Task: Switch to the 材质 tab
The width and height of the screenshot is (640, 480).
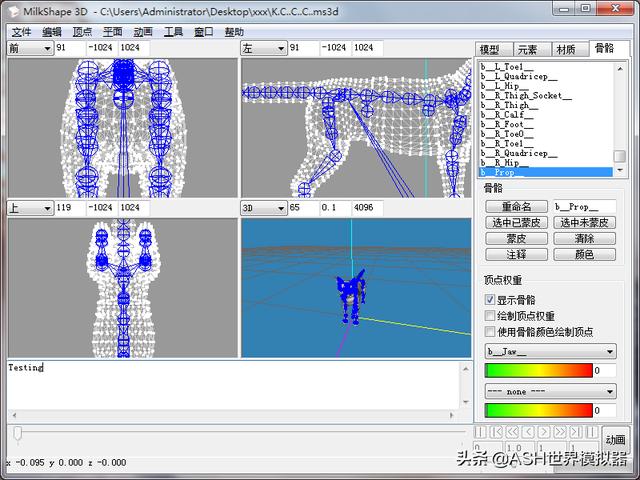Action: click(565, 49)
